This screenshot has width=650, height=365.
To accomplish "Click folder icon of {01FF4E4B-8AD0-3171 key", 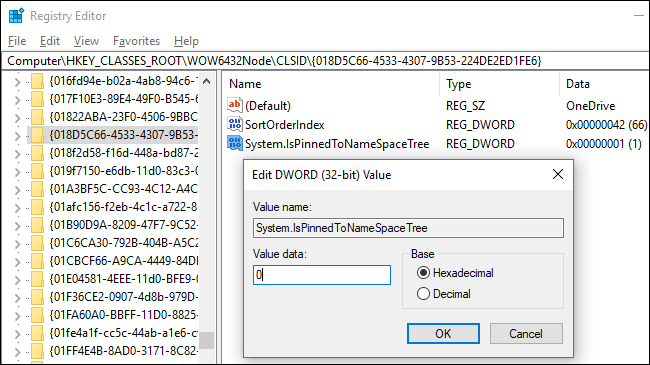I will (37, 351).
